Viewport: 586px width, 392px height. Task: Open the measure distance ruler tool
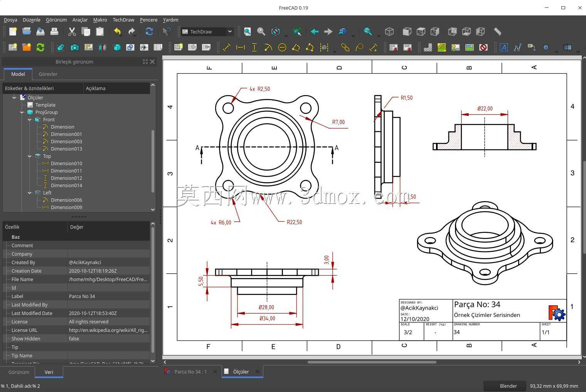coord(498,32)
